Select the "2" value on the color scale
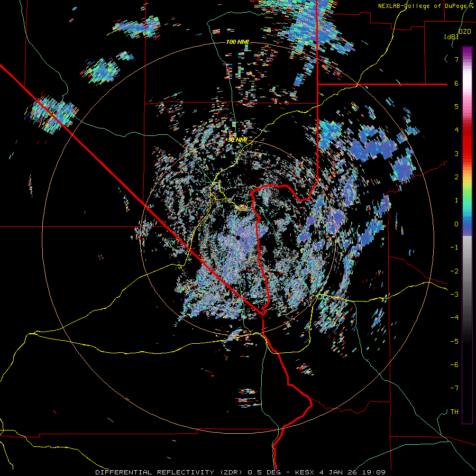 coord(456,177)
